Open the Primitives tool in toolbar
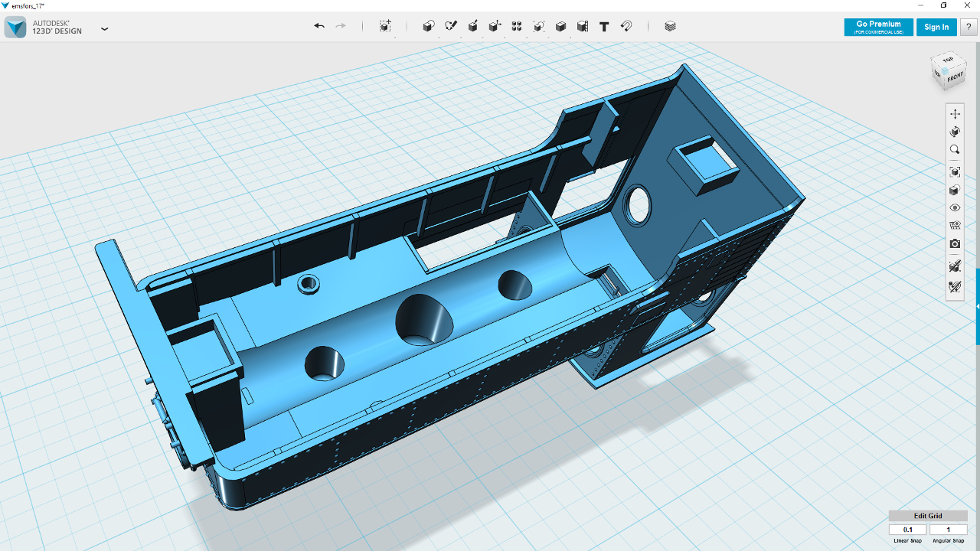980x551 pixels. (x=429, y=26)
